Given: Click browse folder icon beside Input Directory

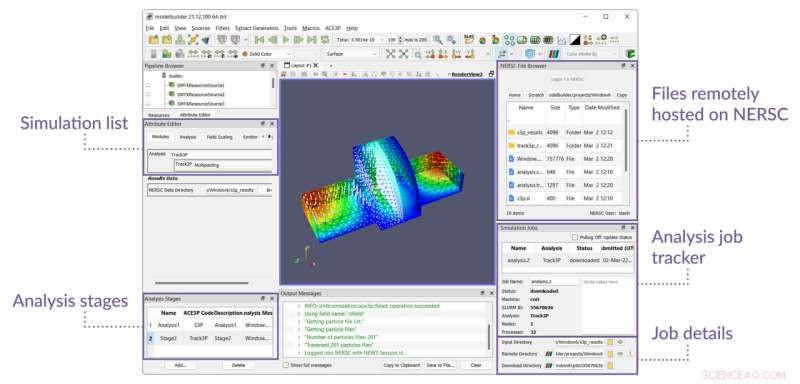Looking at the screenshot, I should coord(610,342).
